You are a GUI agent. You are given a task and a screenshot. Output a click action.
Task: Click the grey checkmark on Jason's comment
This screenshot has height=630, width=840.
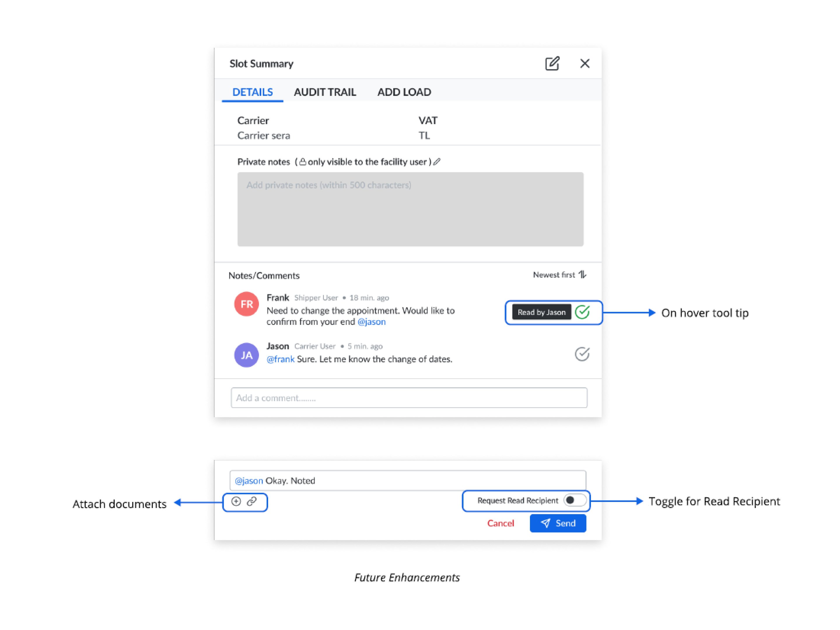582,354
